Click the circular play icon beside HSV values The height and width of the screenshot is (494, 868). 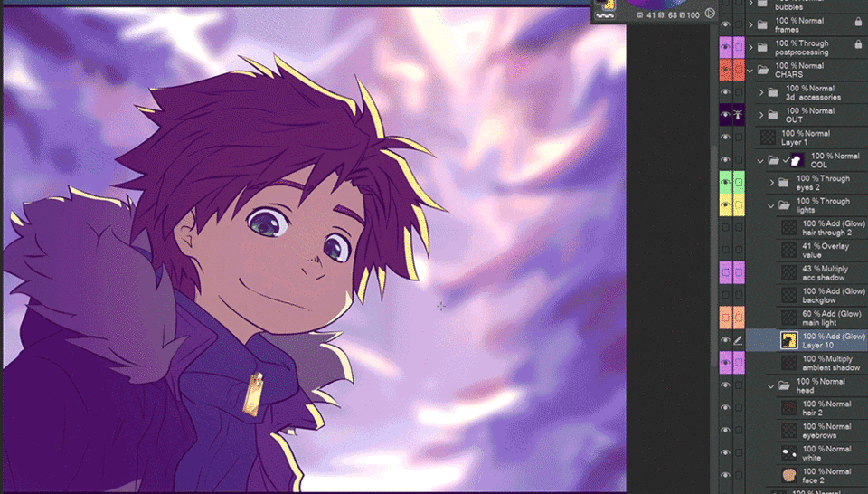(x=710, y=14)
